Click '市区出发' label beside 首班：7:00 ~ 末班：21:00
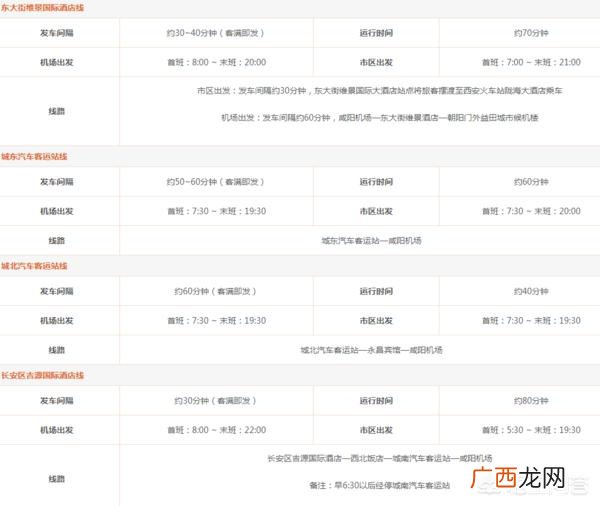Image resolution: width=600 pixels, height=506 pixels. pyautogui.click(x=376, y=62)
